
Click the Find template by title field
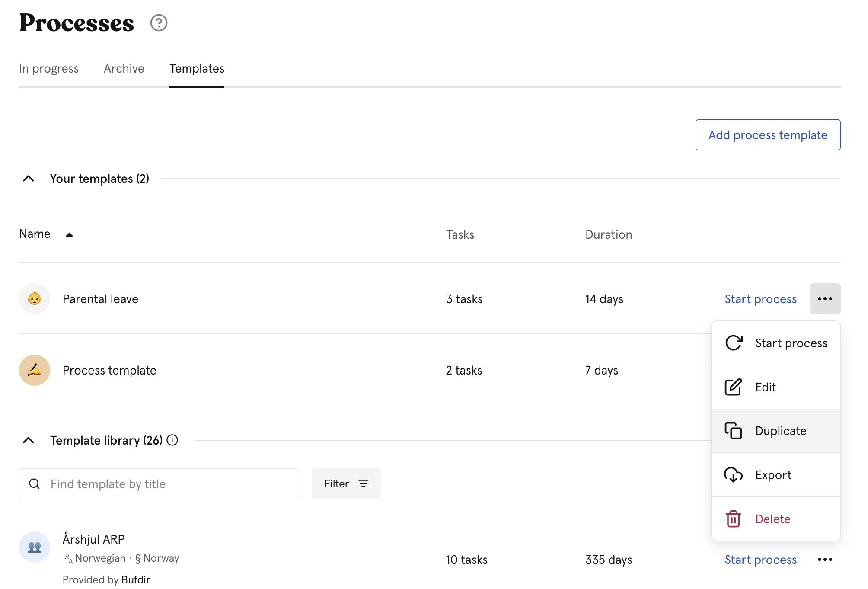(x=159, y=484)
